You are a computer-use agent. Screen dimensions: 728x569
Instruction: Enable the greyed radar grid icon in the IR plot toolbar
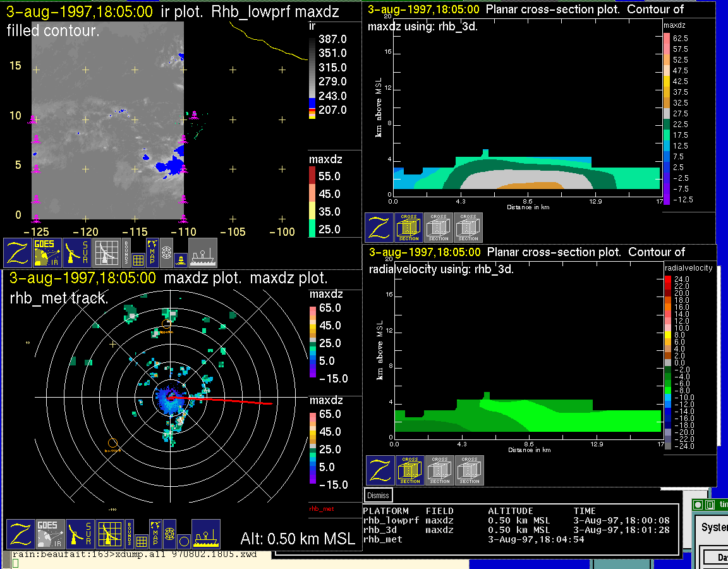tap(107, 253)
